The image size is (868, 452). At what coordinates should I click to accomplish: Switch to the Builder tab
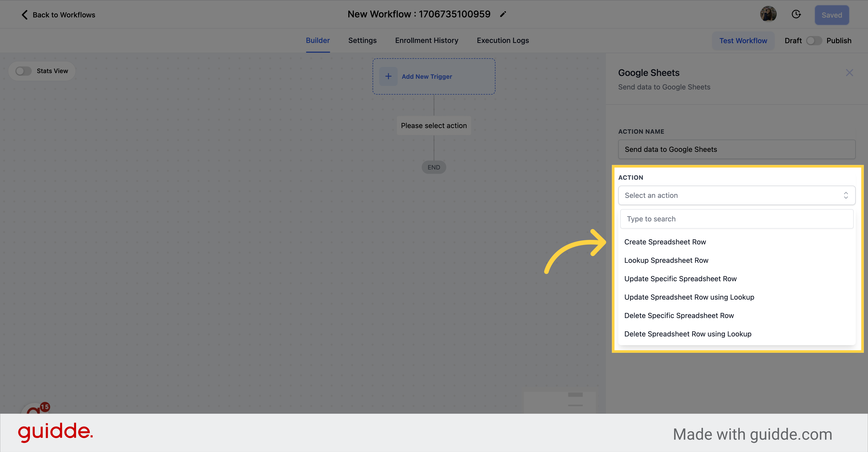click(x=318, y=40)
